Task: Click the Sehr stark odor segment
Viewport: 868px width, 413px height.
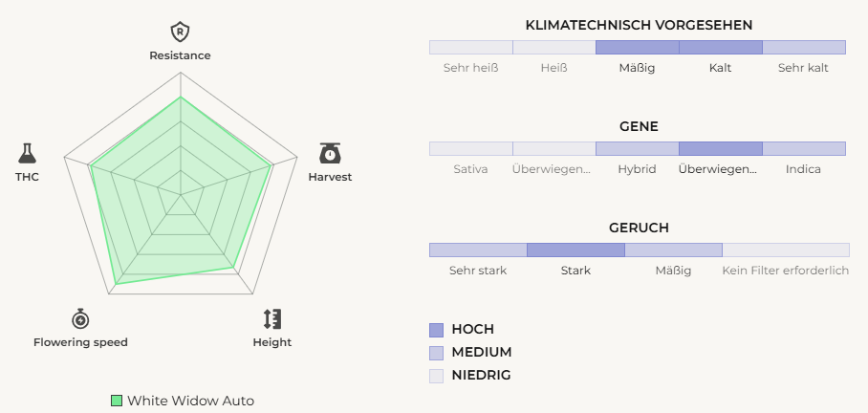Action: (478, 250)
